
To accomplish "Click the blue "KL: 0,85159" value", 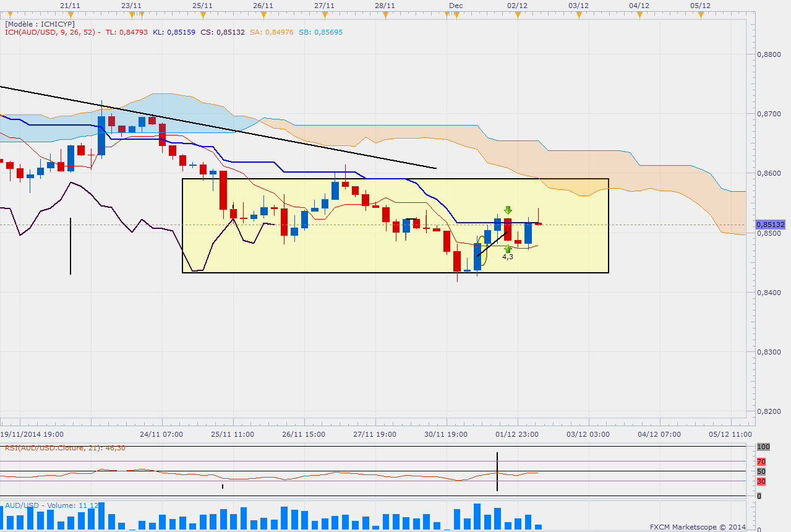I will pyautogui.click(x=174, y=32).
